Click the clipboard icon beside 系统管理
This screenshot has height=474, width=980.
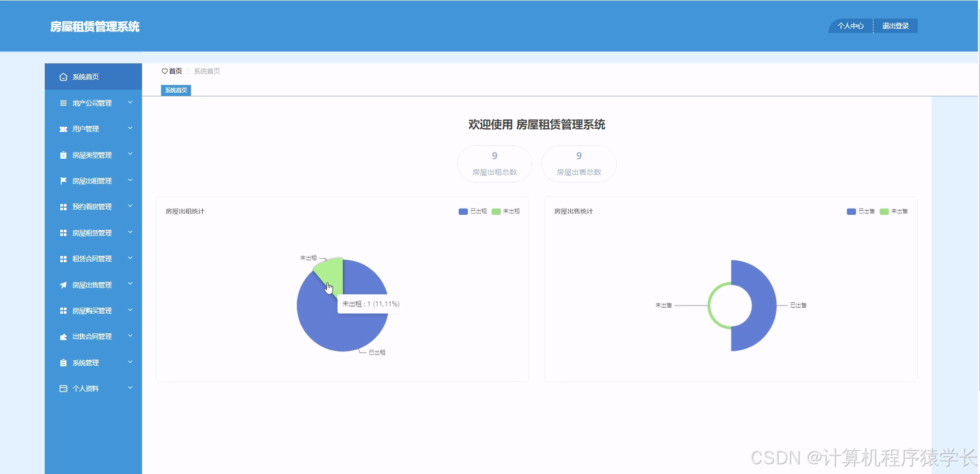(x=63, y=363)
